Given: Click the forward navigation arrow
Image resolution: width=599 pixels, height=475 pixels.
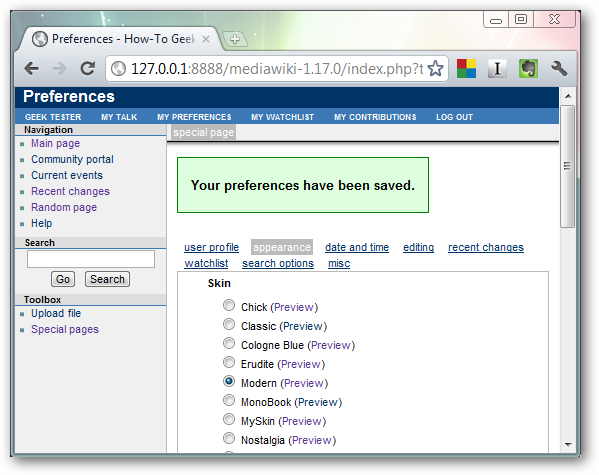Looking at the screenshot, I should tap(59, 69).
